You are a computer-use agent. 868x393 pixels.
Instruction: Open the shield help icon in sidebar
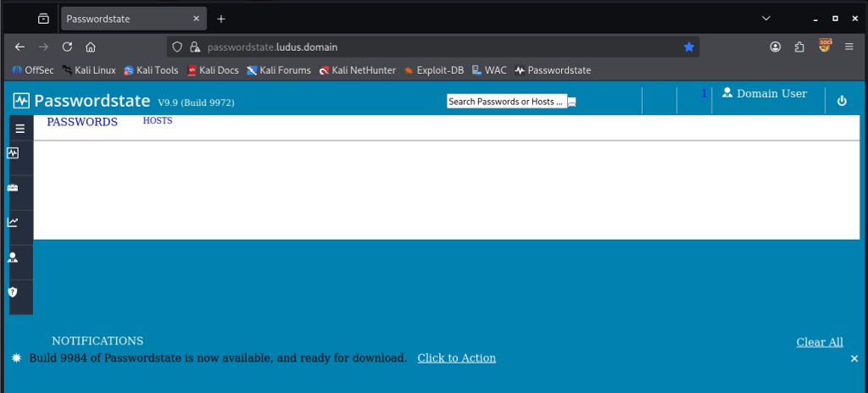[x=13, y=292]
